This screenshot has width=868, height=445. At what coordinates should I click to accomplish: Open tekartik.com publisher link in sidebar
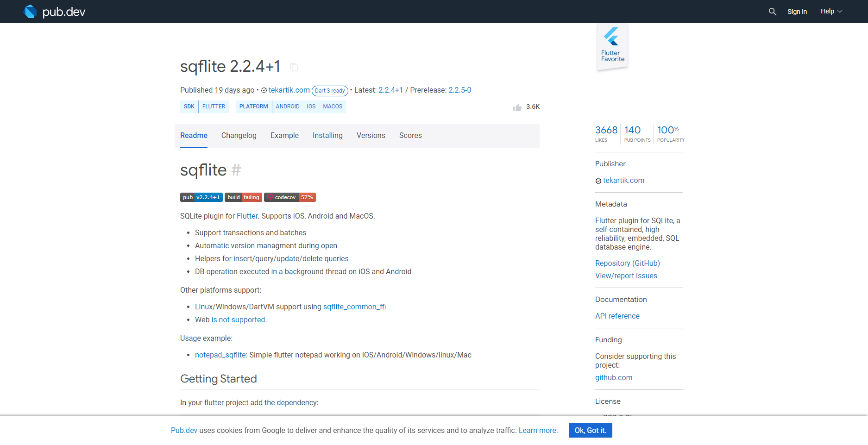point(623,181)
